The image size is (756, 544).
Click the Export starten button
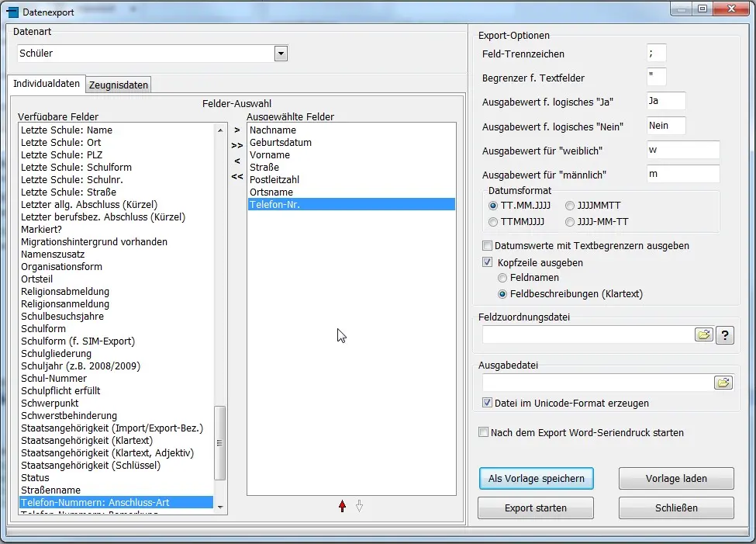point(536,508)
